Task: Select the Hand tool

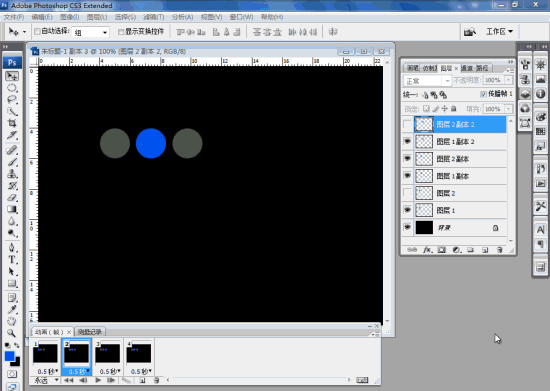Action: 12,321
